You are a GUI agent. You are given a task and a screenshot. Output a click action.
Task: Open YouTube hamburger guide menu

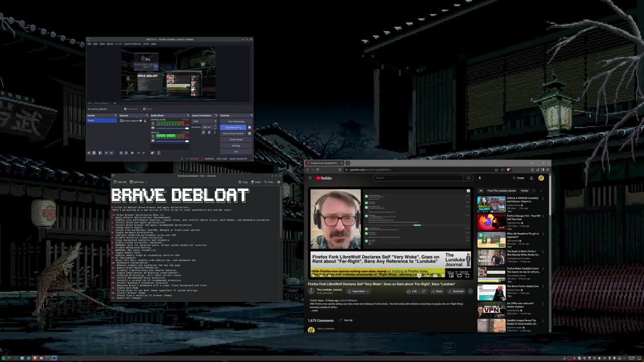click(310, 178)
